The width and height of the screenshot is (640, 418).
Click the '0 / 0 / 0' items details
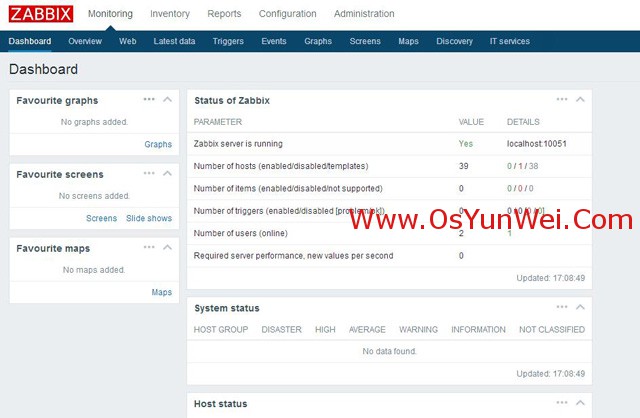click(x=520, y=189)
